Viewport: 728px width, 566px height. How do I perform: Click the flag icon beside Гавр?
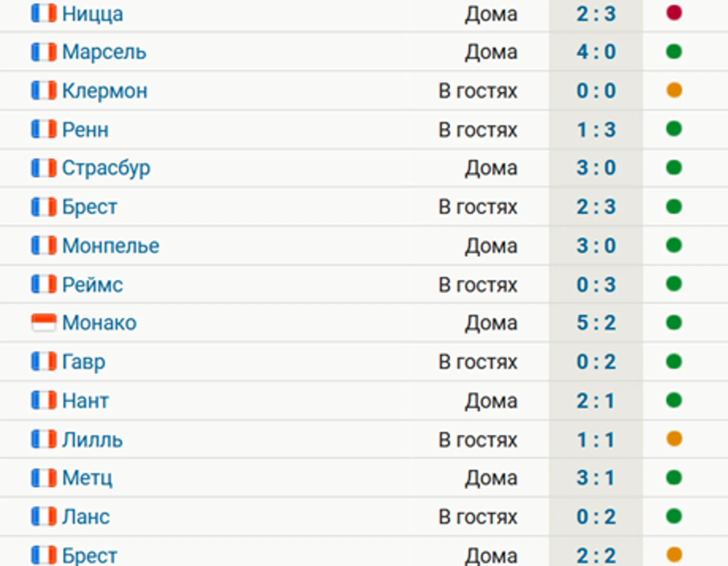[x=44, y=361]
